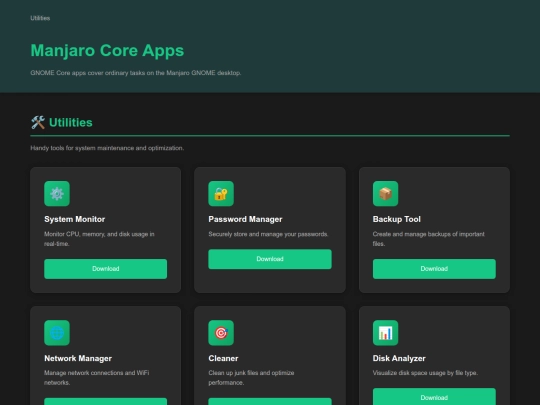Click the Network Manager globe icon
This screenshot has width=540, height=405.
click(57, 333)
